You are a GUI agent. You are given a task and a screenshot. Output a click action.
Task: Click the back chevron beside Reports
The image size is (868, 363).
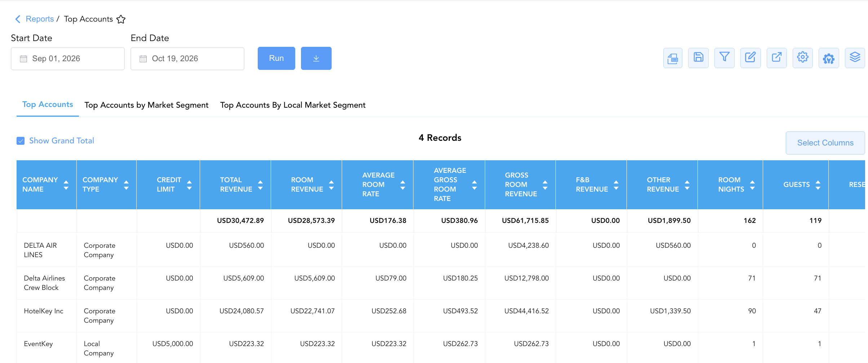pos(18,19)
